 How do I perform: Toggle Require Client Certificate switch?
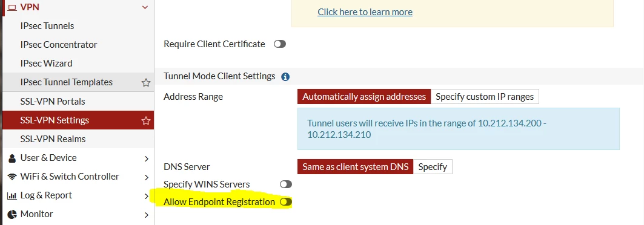[x=280, y=44]
